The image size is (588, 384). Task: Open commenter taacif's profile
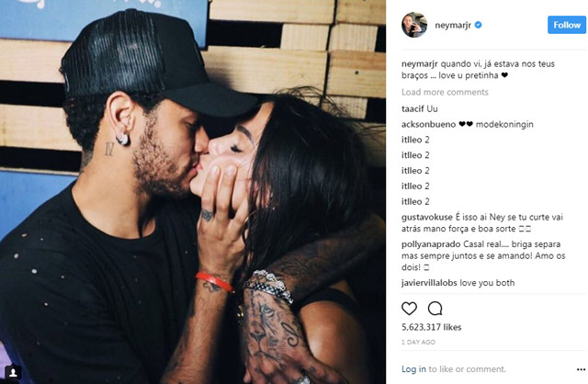click(413, 108)
